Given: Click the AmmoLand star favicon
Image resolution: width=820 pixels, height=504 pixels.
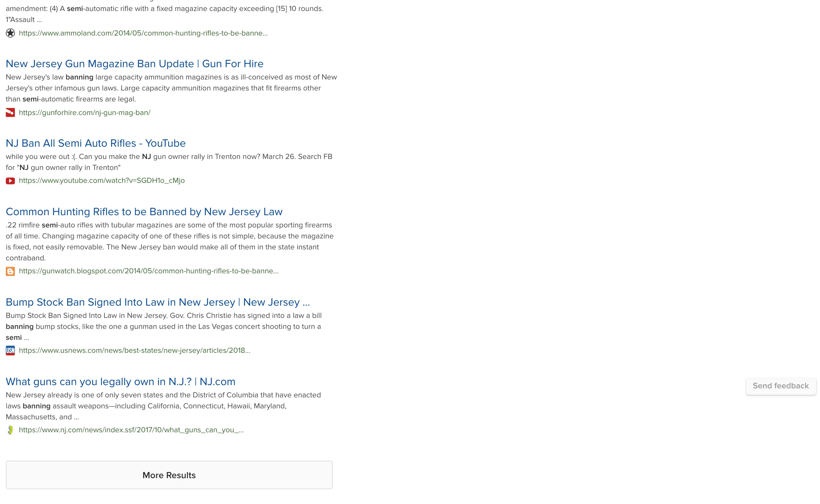Looking at the screenshot, I should 10,33.
